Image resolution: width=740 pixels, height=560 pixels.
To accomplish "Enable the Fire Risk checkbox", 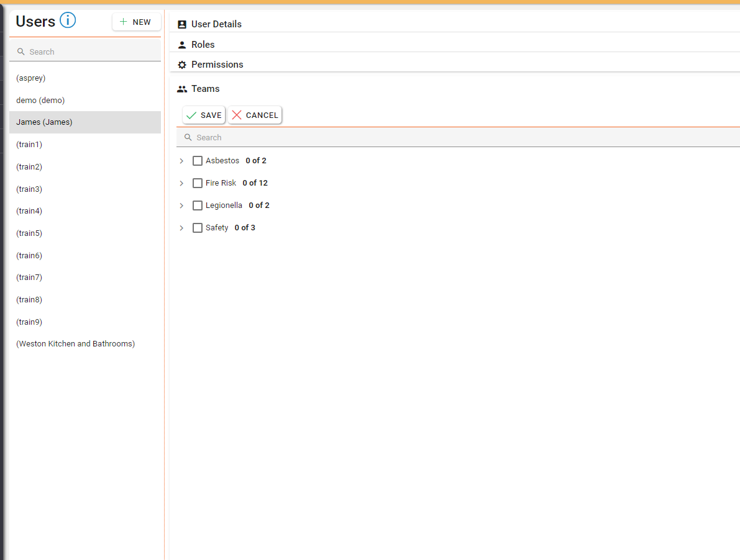I will [198, 183].
